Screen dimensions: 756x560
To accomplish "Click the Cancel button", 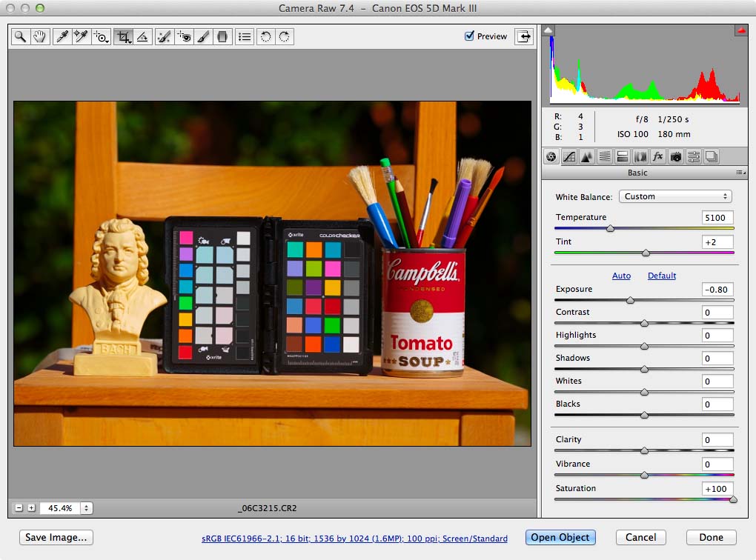I will pos(641,537).
